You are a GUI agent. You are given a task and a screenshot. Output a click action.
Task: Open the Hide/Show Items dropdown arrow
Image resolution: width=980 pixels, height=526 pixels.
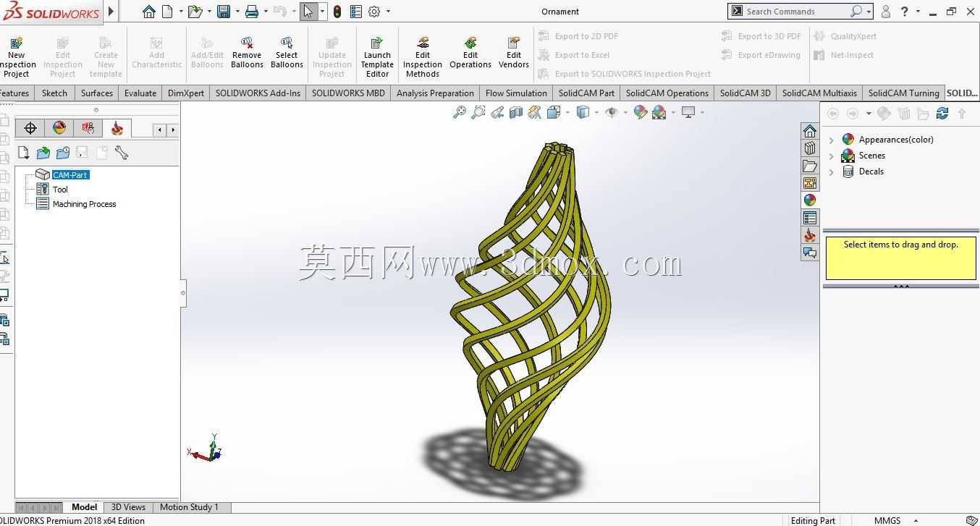625,112
